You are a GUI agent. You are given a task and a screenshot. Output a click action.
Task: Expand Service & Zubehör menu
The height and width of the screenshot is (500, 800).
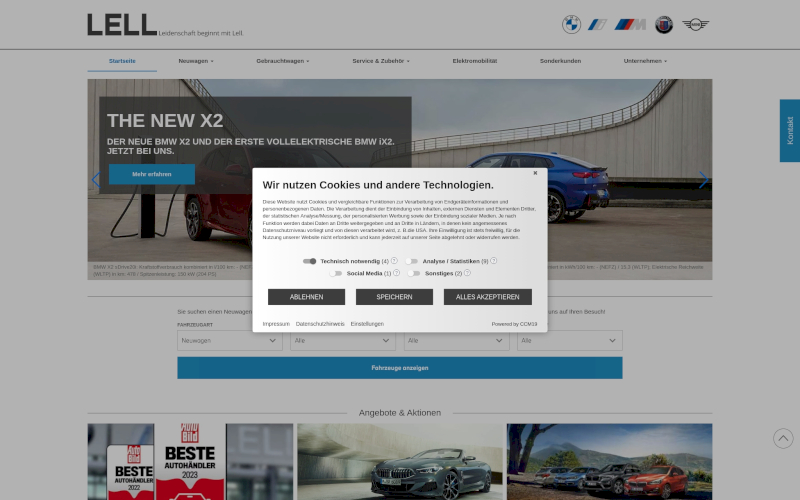[381, 61]
